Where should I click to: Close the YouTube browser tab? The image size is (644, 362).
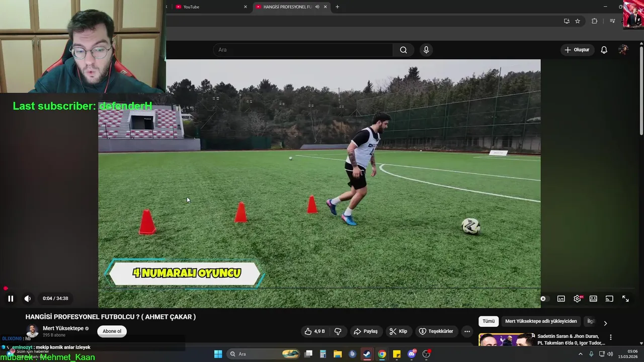[x=246, y=7]
